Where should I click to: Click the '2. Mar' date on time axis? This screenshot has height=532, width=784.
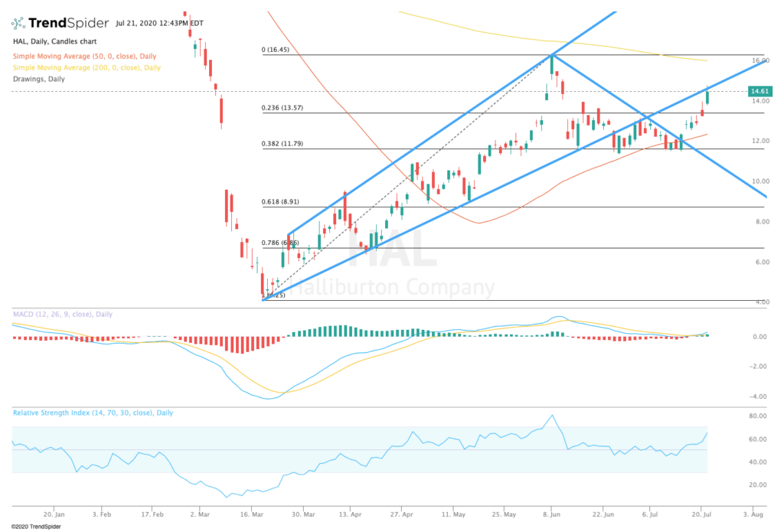[x=200, y=514]
